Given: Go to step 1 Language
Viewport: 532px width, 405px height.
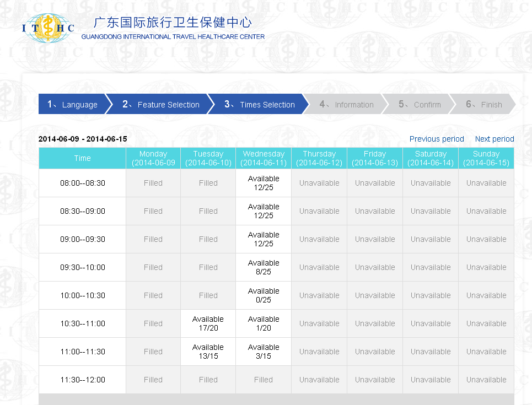Looking at the screenshot, I should point(72,104).
